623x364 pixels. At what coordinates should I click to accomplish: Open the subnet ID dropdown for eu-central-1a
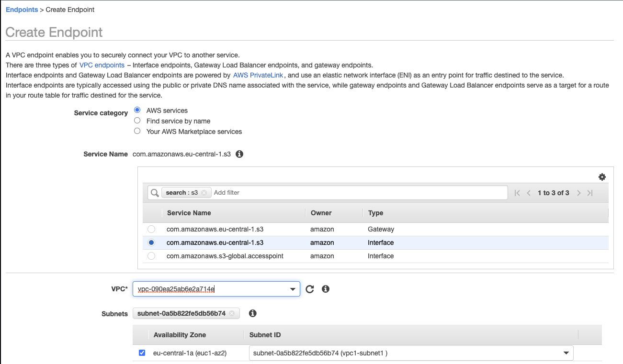(565, 353)
